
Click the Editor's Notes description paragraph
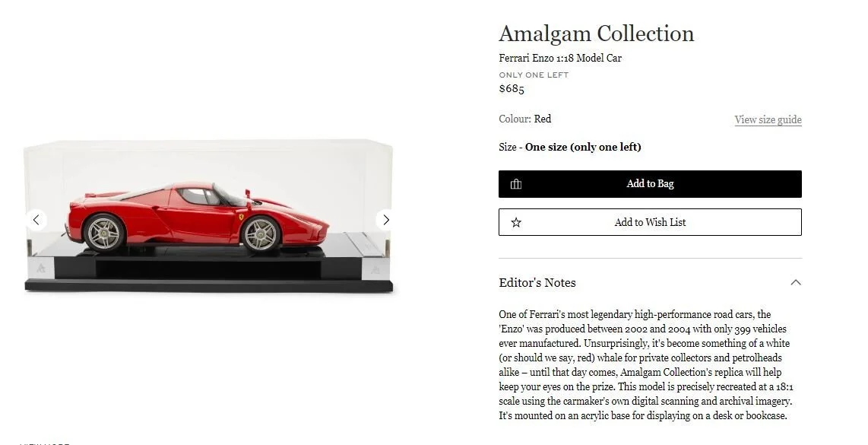pyautogui.click(x=646, y=364)
